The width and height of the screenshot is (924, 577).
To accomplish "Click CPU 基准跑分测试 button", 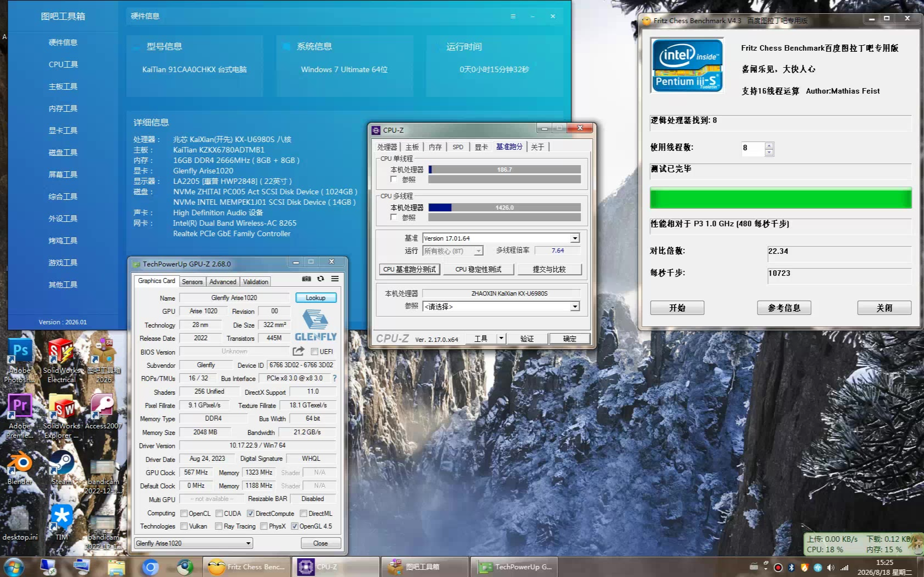I will pos(409,269).
